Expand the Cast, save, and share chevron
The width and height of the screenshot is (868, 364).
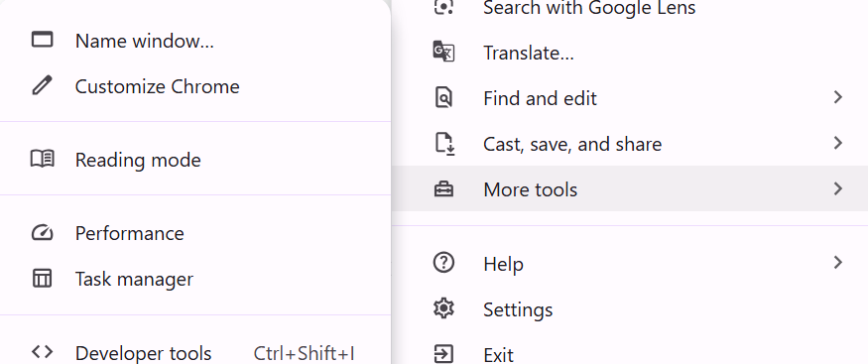[x=837, y=143]
